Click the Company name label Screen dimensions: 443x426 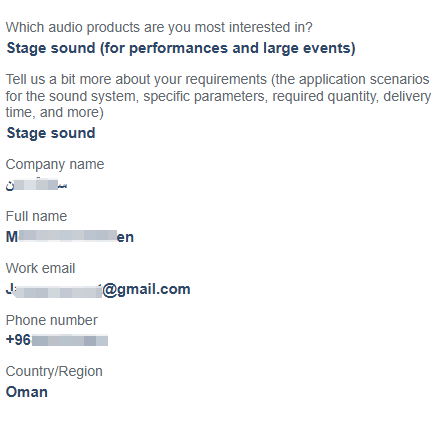[55, 164]
